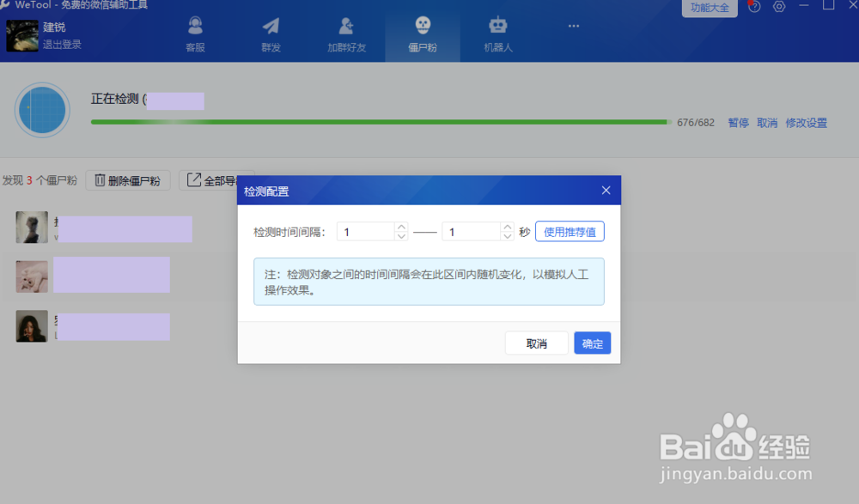859x504 pixels.
Task: Open the 功能大全 feature list
Action: point(710,9)
